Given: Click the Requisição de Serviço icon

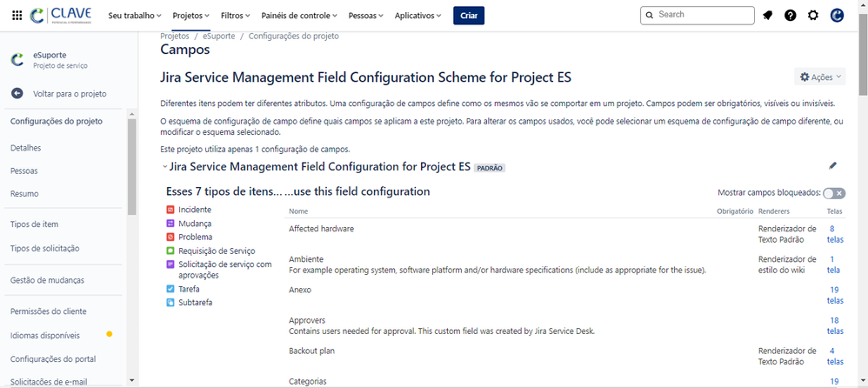Looking at the screenshot, I should 170,251.
